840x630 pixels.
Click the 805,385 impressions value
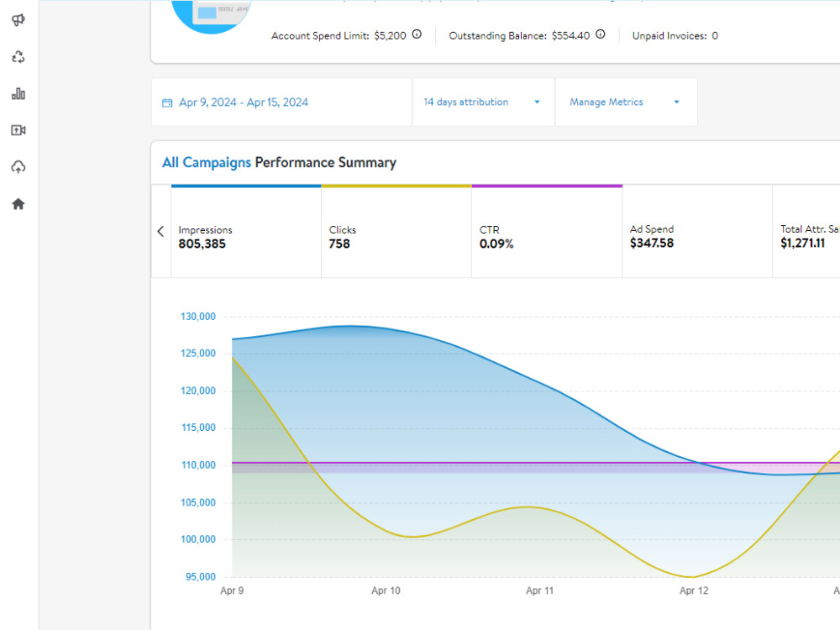click(x=202, y=244)
